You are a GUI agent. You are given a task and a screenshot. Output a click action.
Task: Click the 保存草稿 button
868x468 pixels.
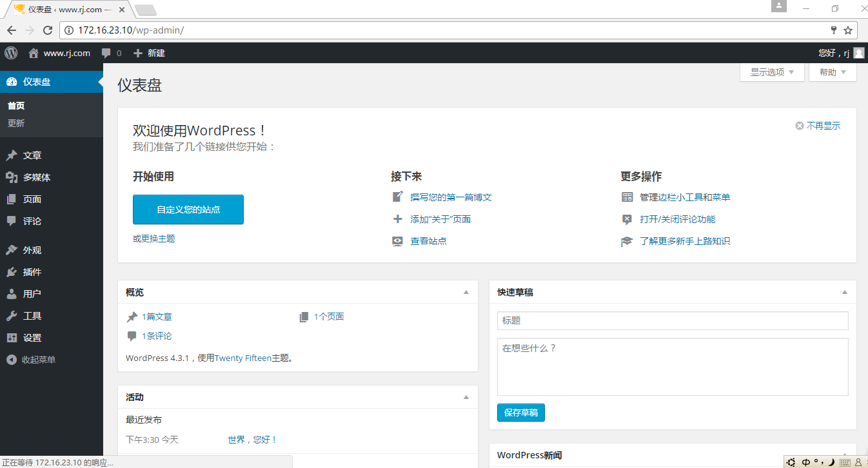click(521, 413)
